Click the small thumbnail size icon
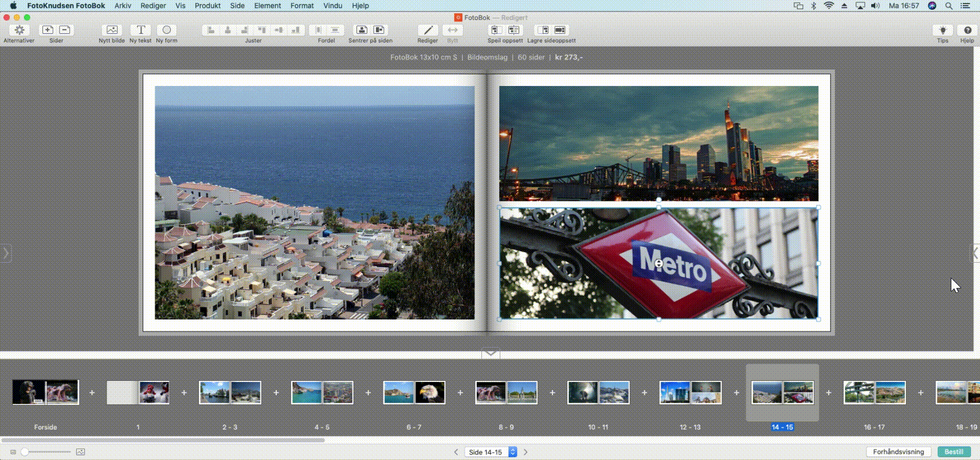This screenshot has width=980, height=460. point(13,452)
